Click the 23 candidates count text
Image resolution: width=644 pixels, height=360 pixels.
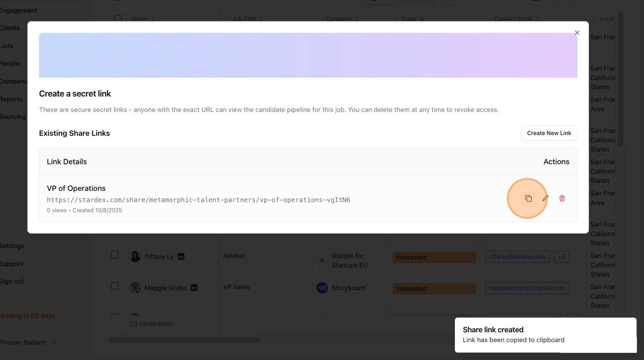[152, 324]
